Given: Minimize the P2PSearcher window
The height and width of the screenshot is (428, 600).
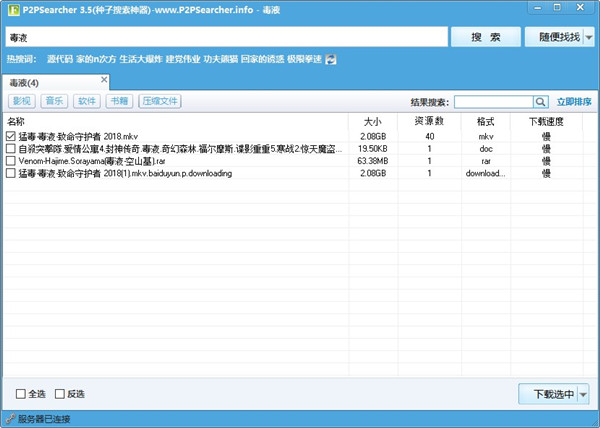Looking at the screenshot, I should point(538,8).
